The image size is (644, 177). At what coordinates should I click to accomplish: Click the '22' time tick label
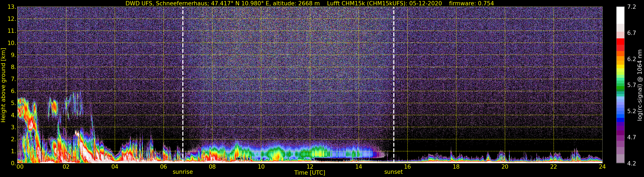[x=554, y=167]
